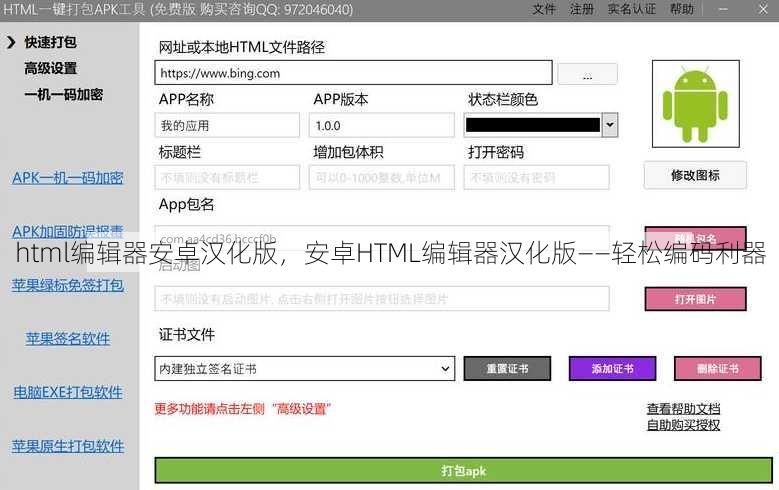Screen dimensions: 779x490
Task: Expand the 状态栏颜色 dropdown arrow
Action: coord(610,125)
